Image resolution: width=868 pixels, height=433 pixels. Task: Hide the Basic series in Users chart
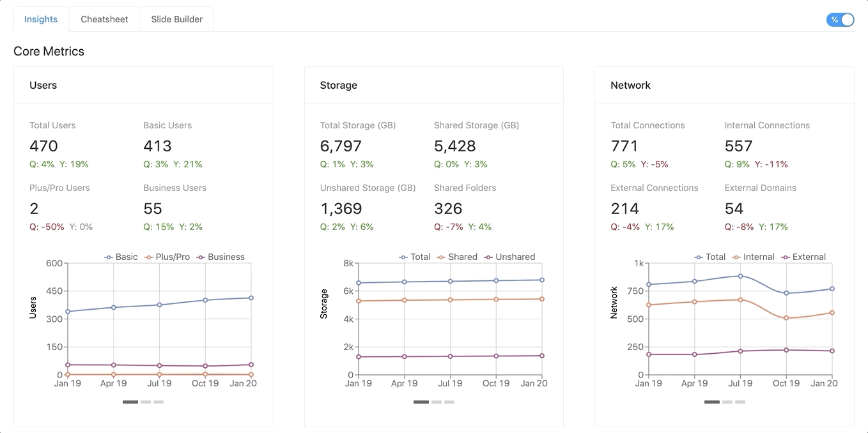(x=121, y=257)
